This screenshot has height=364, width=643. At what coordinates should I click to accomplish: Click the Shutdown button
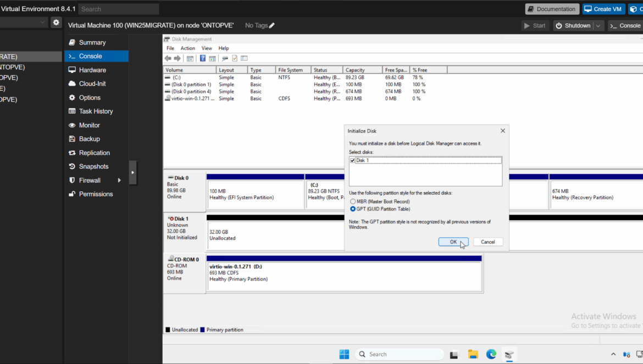[574, 26]
